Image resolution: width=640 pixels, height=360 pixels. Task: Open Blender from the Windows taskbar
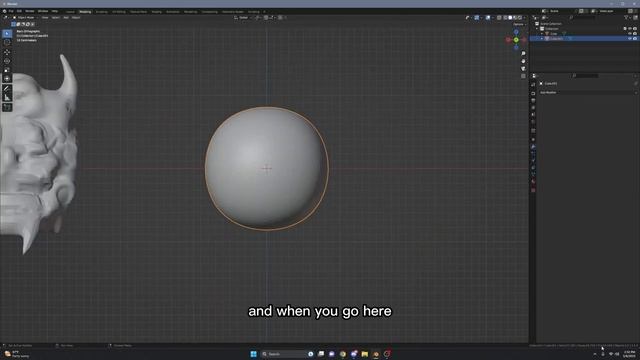(x=376, y=354)
